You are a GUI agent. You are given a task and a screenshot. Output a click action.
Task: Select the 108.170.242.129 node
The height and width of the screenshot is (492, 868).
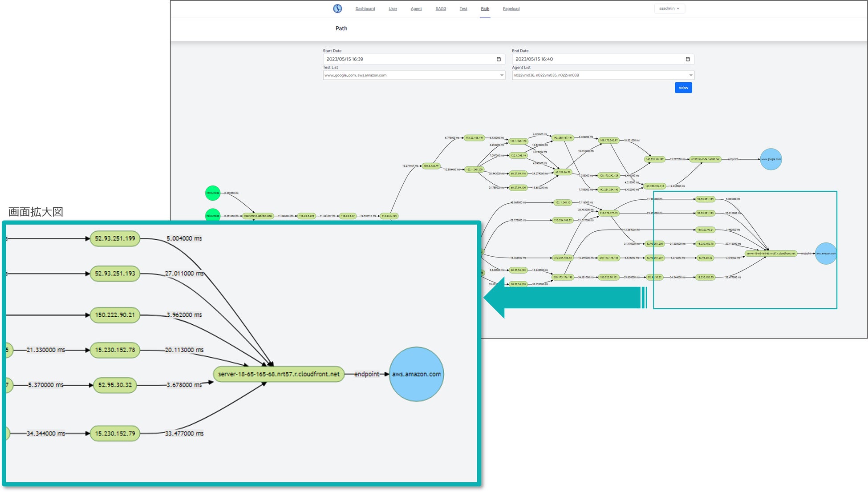[x=608, y=176]
